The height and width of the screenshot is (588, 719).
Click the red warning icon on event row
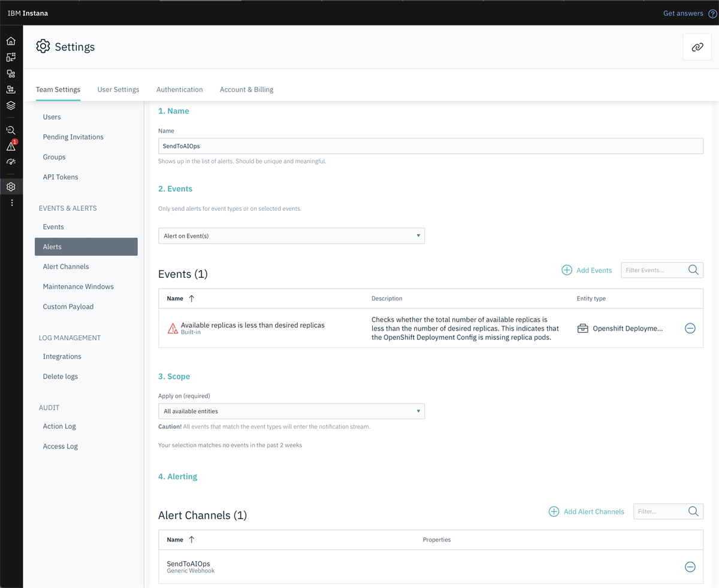173,328
